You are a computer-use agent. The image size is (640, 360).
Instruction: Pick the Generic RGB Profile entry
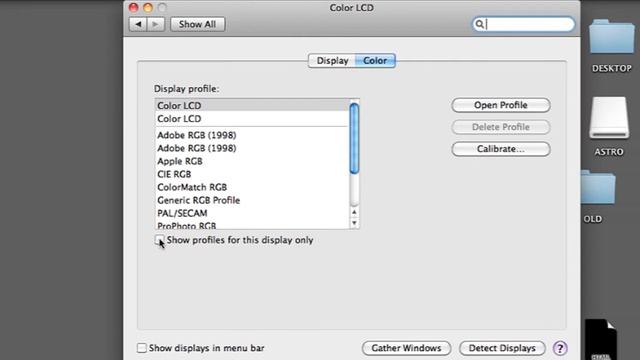point(252,200)
